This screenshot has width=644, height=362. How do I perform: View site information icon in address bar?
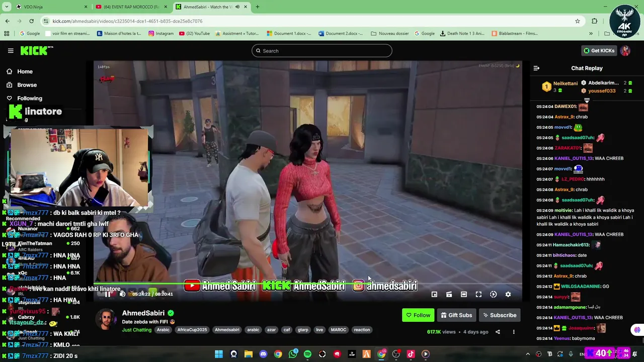point(46,21)
